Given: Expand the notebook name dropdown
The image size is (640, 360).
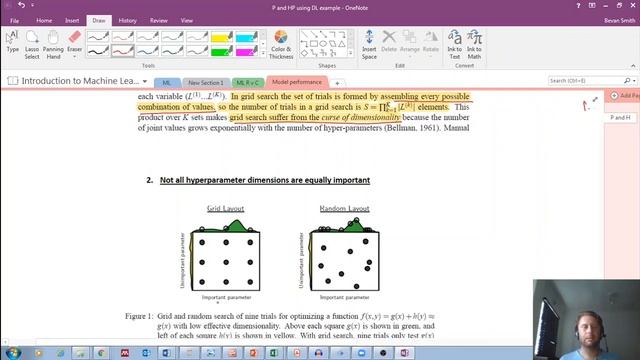Looking at the screenshot, I should pos(145,81).
